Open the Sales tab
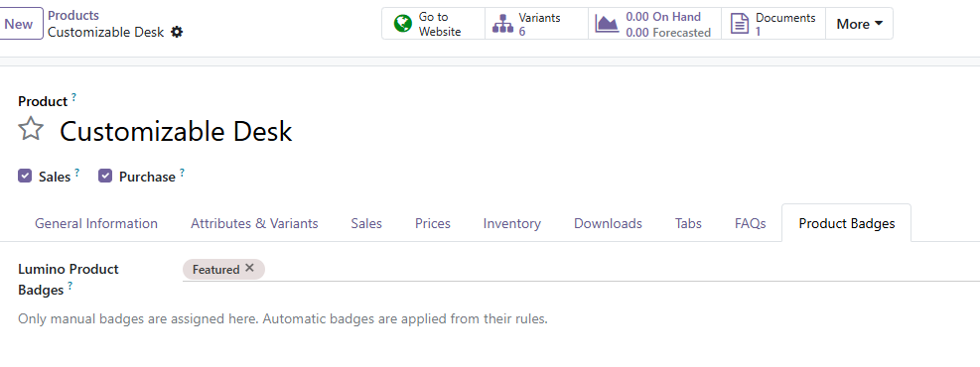Viewport: 980px width, 367px height. [366, 223]
